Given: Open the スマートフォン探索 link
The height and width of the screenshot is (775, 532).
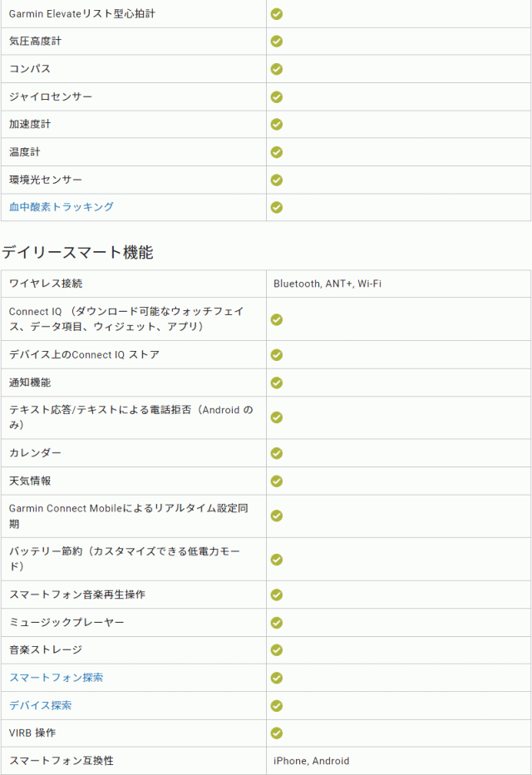Looking at the screenshot, I should pos(57,678).
